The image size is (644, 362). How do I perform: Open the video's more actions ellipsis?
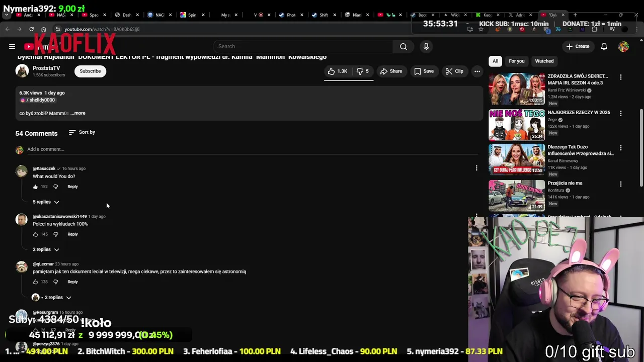pos(477,71)
